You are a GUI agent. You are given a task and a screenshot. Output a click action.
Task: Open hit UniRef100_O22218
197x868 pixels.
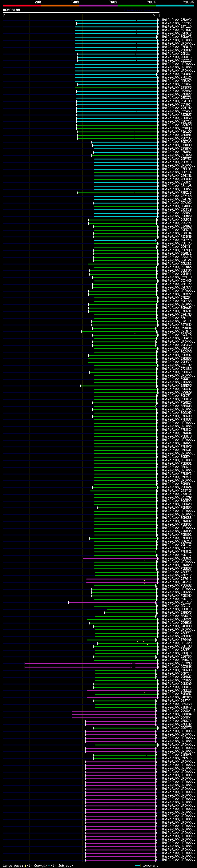[177, 61]
